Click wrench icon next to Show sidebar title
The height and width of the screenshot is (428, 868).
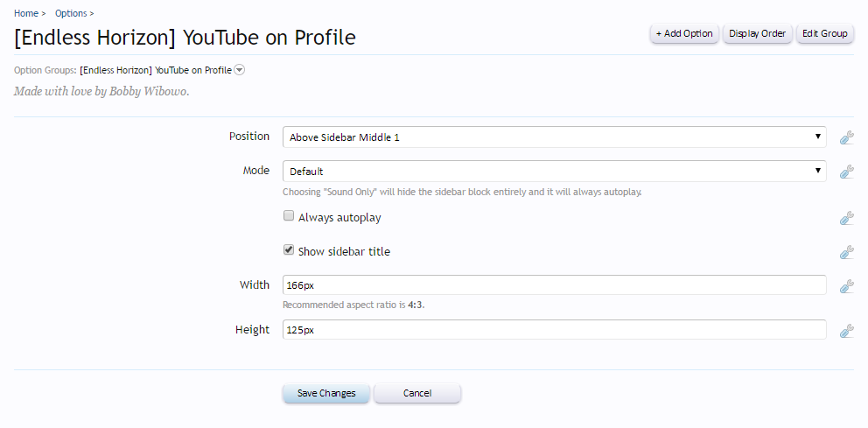846,252
